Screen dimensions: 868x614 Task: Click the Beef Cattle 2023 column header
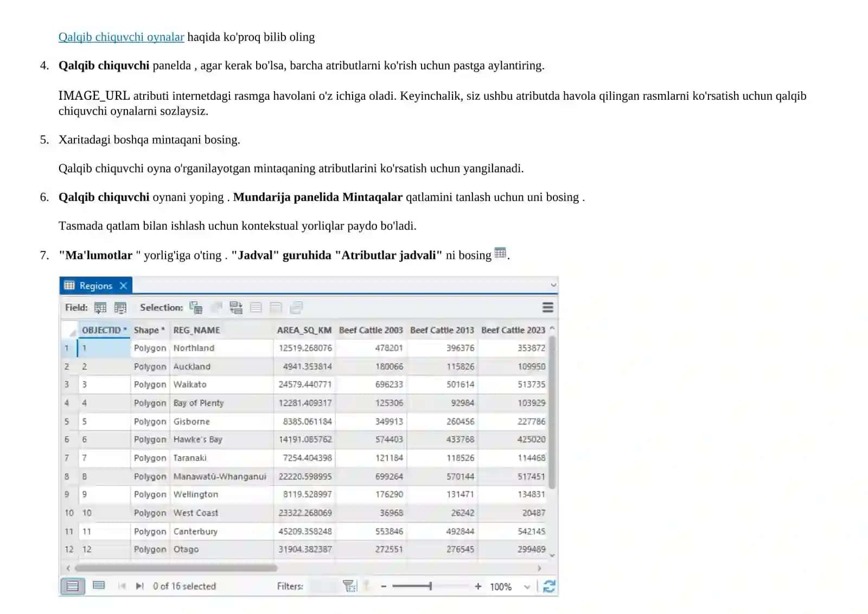tap(513, 330)
